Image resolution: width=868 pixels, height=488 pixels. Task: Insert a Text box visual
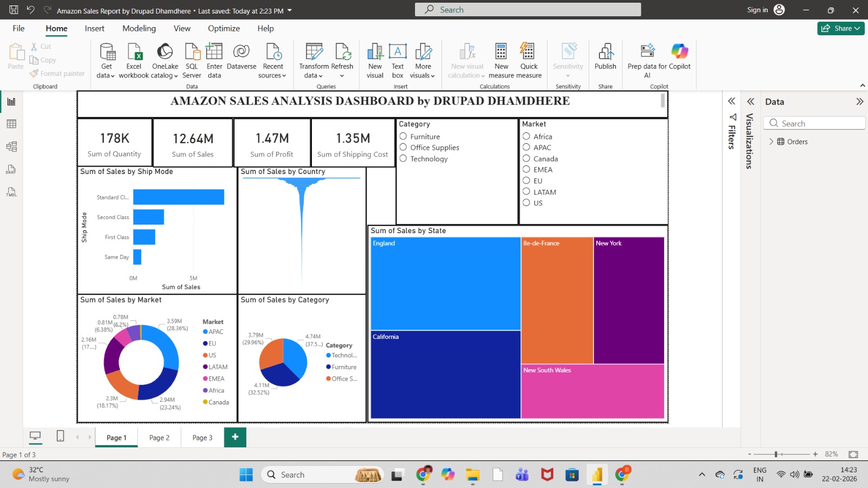click(398, 60)
